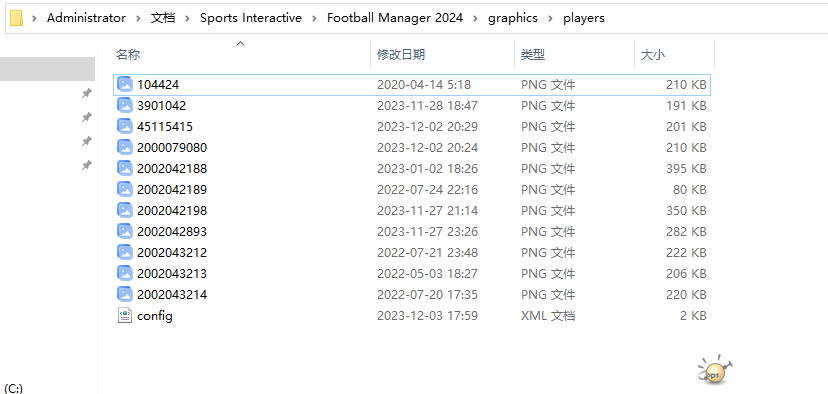Image resolution: width=828 pixels, height=394 pixels.
Task: Select the PNG icon of file 3901042
Action: click(125, 105)
